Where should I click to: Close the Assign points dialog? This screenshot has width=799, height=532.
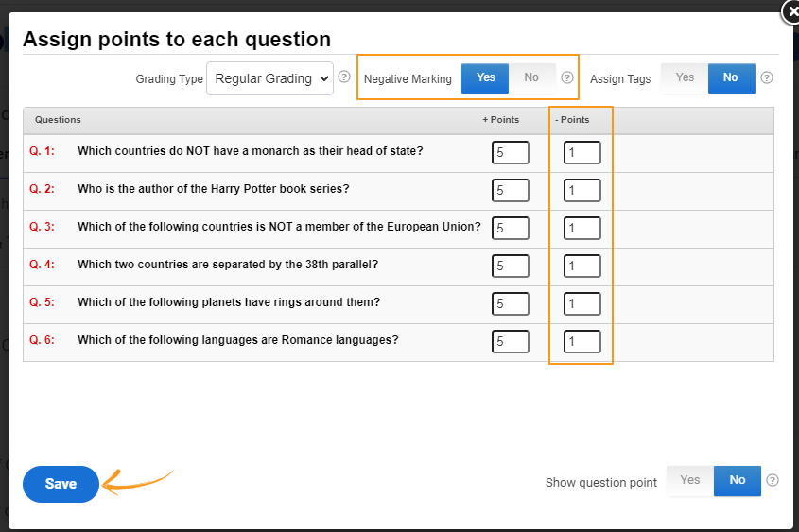click(790, 11)
